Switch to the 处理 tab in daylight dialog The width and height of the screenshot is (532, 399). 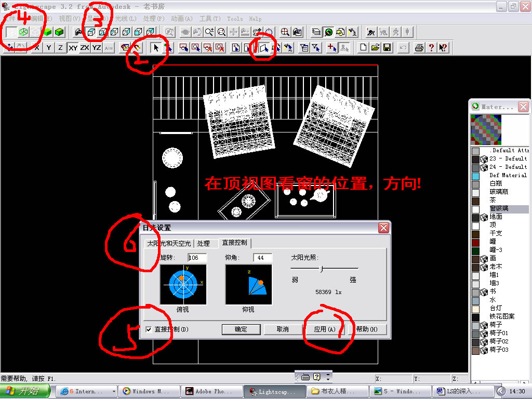pos(204,243)
